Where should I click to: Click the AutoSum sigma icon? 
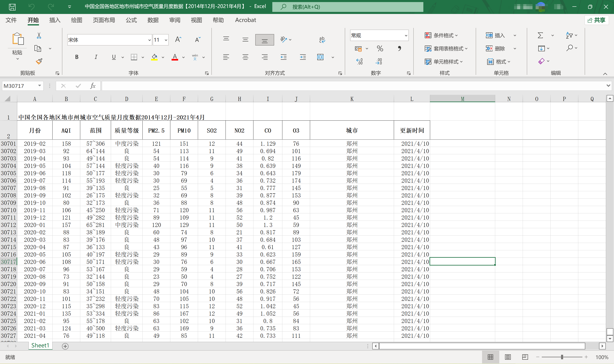coord(540,35)
